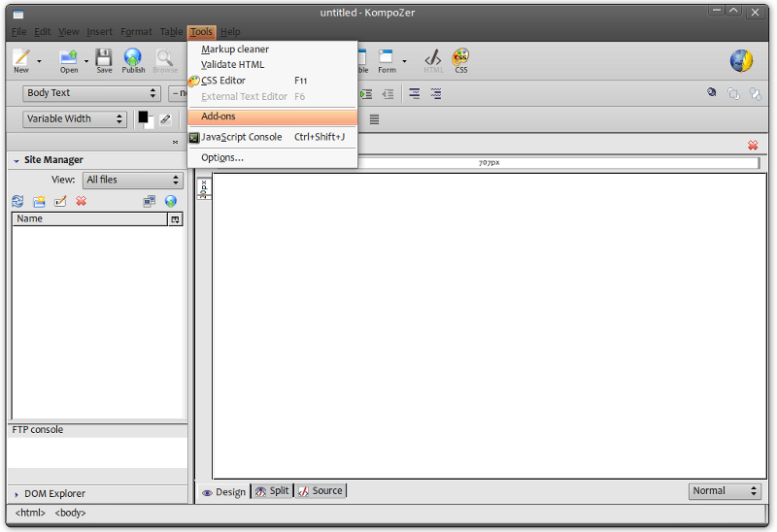Image resolution: width=777 pixels, height=532 pixels.
Task: Choose CSS Editor from Tools menu
Action: coord(272,81)
